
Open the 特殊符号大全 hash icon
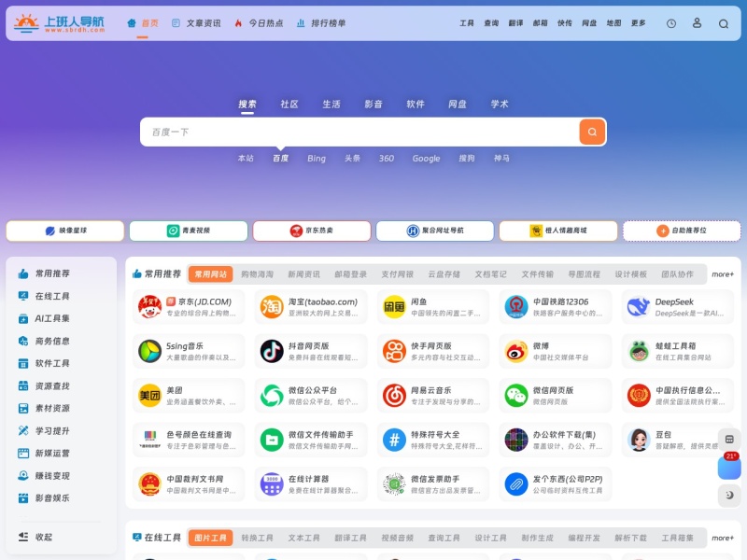coord(394,440)
